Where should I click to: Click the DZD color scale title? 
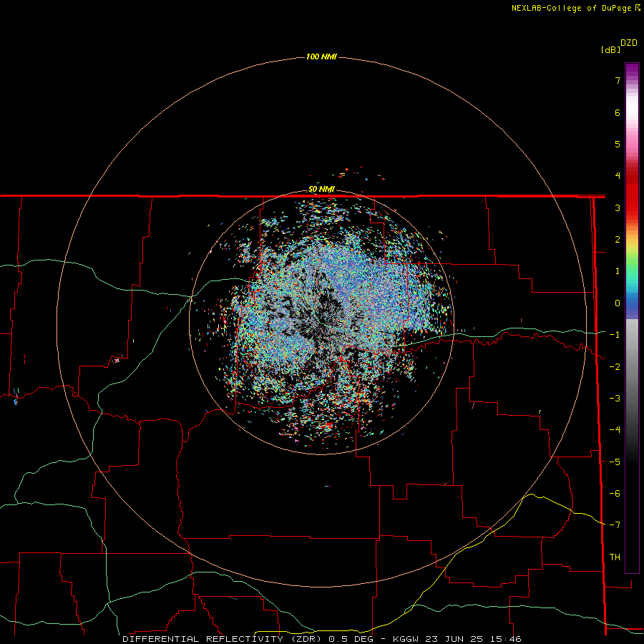point(629,43)
